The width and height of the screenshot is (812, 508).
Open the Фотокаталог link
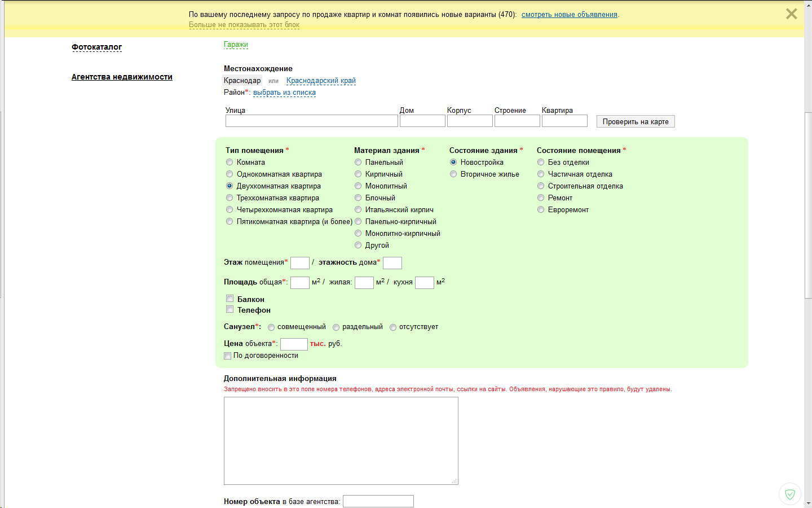click(96, 47)
